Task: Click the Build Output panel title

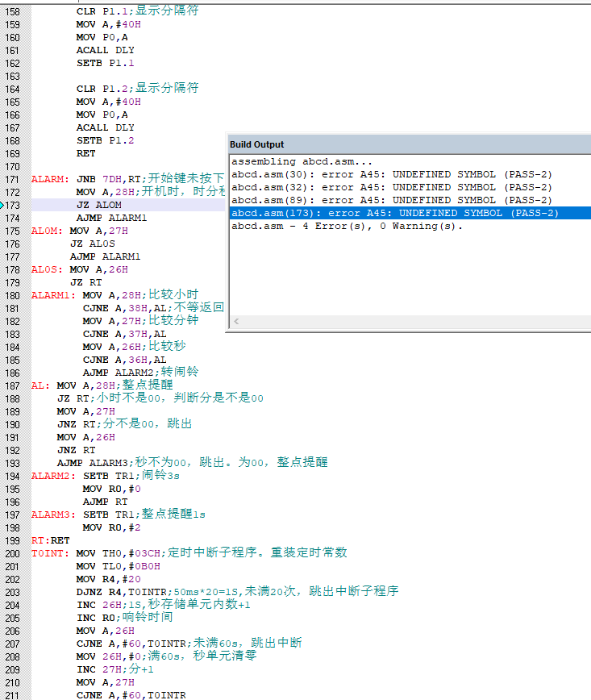Action: tap(256, 144)
